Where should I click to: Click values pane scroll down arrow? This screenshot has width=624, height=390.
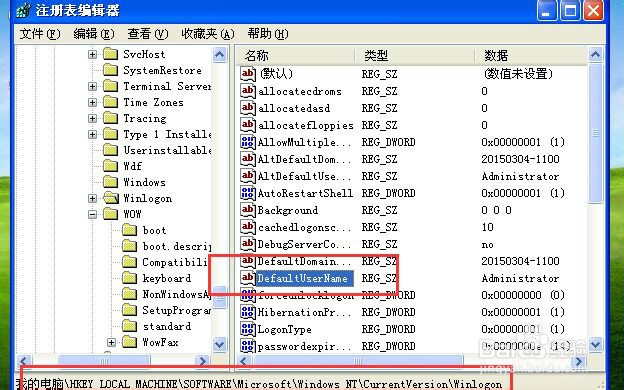point(595,344)
